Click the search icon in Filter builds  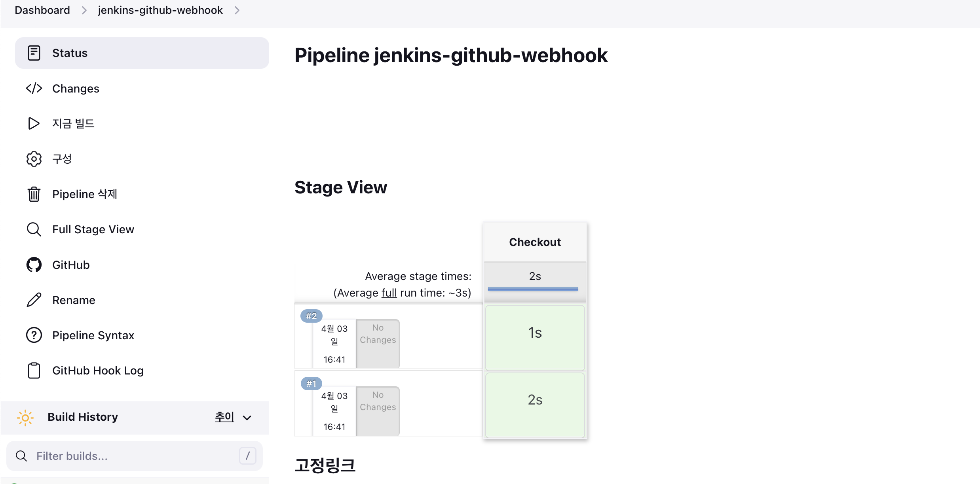(x=21, y=456)
